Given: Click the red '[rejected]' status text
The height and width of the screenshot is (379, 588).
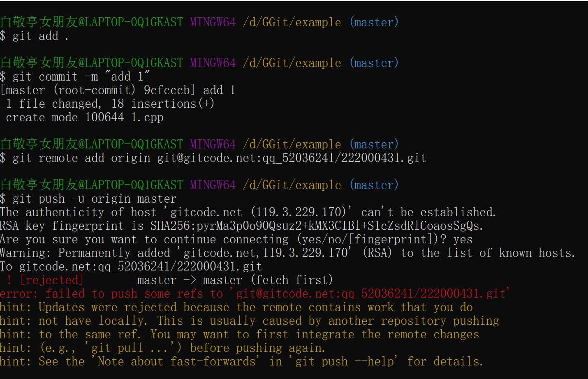Looking at the screenshot, I should click(x=52, y=280).
